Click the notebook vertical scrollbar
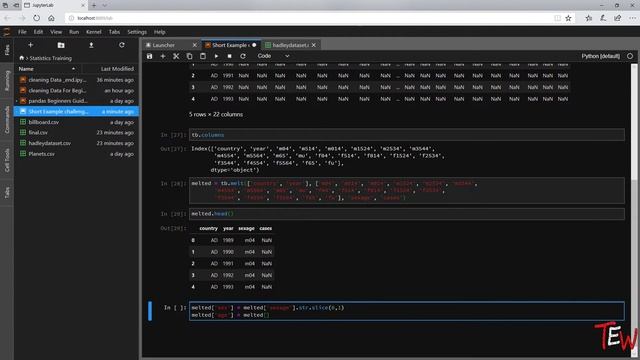 coord(634,122)
